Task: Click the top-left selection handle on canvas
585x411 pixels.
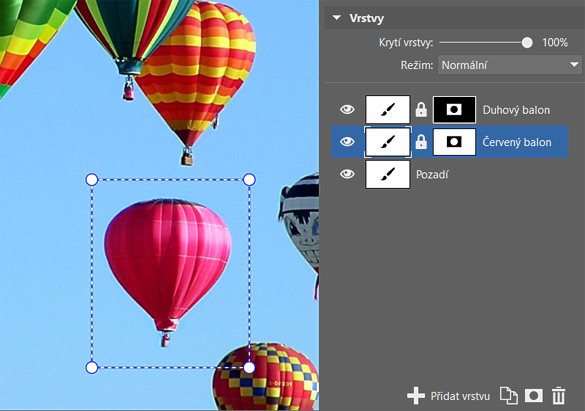Action: tap(92, 180)
